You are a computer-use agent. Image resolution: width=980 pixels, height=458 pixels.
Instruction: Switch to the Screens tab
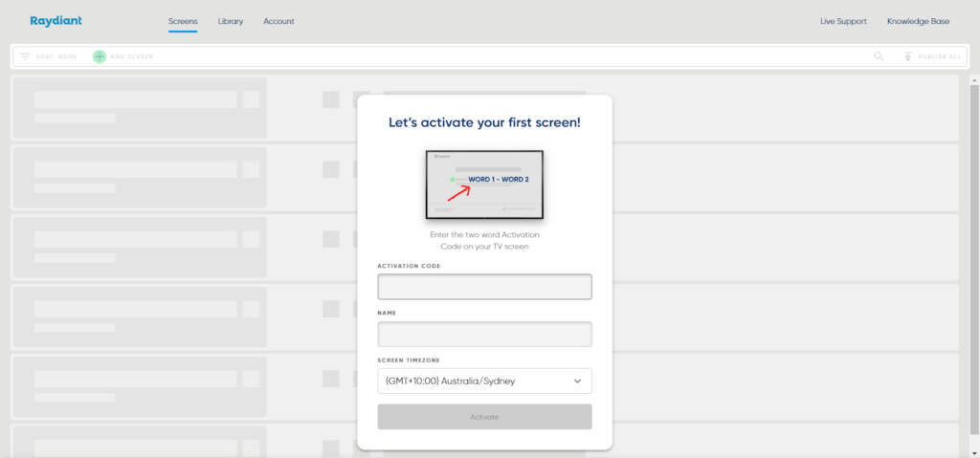click(x=183, y=21)
